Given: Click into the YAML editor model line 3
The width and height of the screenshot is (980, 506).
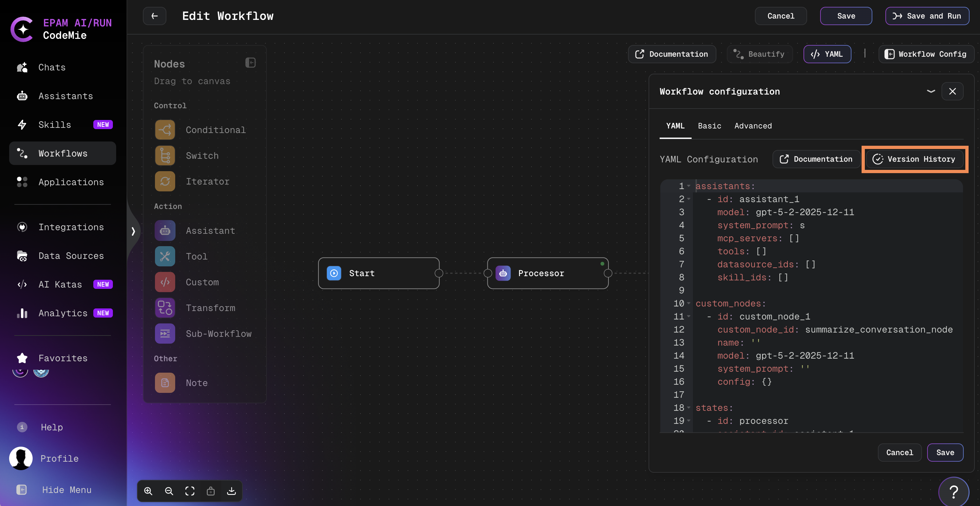Looking at the screenshot, I should pos(786,212).
